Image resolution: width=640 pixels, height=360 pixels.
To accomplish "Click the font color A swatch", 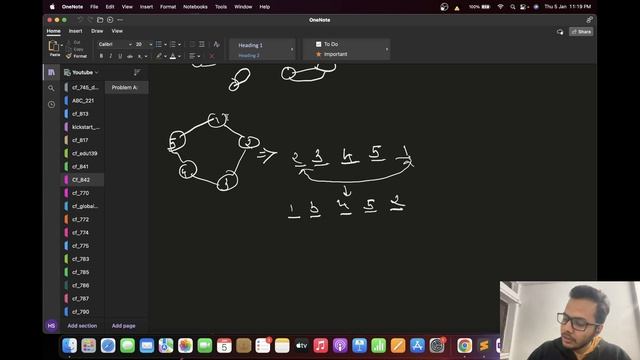I will click(173, 56).
